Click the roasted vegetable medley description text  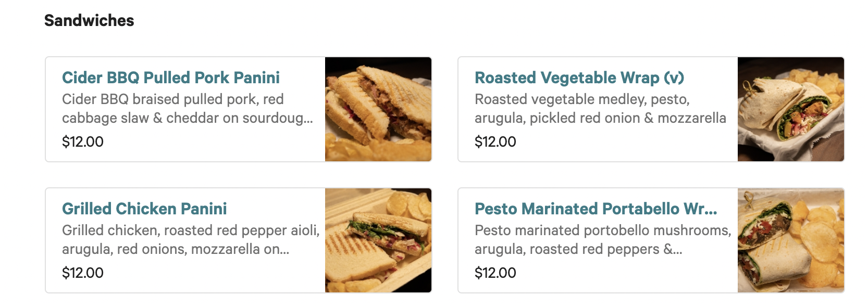[x=582, y=99]
